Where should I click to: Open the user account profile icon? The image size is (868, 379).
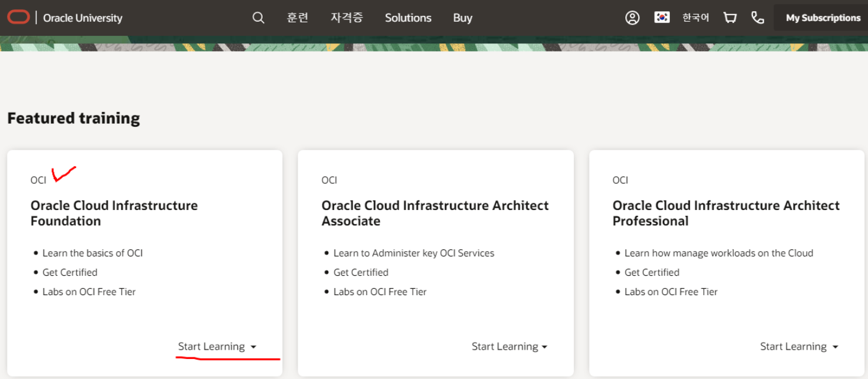[632, 18]
